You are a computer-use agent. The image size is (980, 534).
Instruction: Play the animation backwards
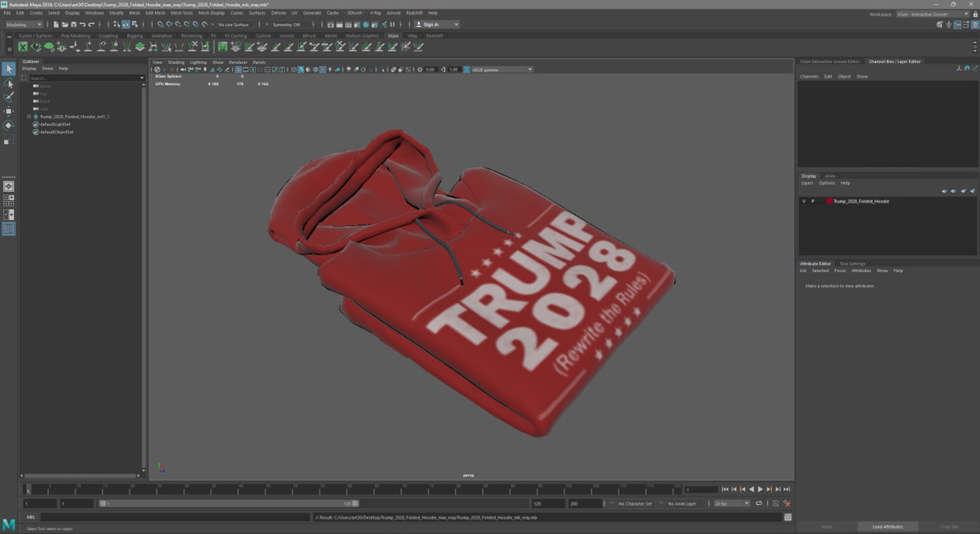[x=751, y=489]
